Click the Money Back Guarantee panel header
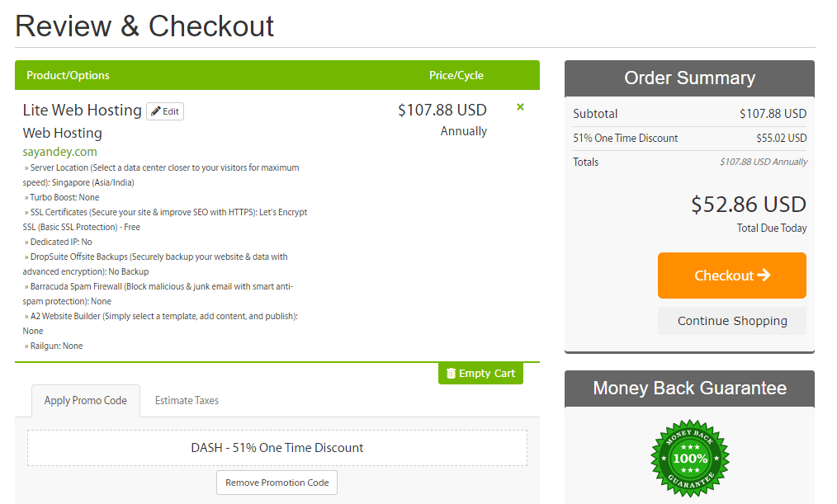 [x=690, y=389]
